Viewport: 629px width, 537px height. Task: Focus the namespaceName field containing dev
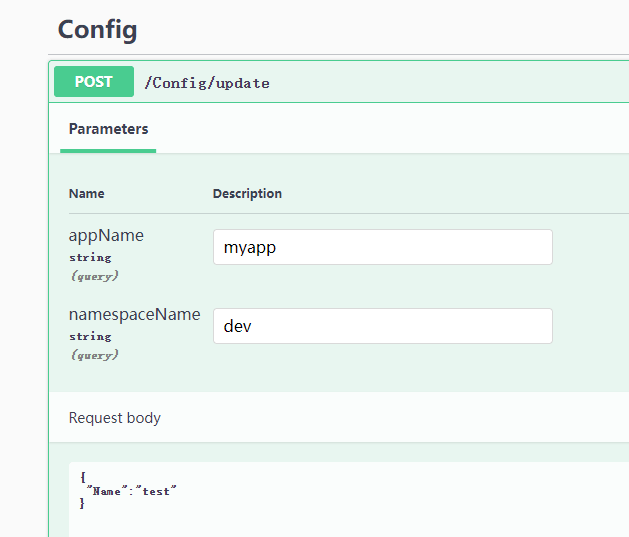tap(382, 326)
